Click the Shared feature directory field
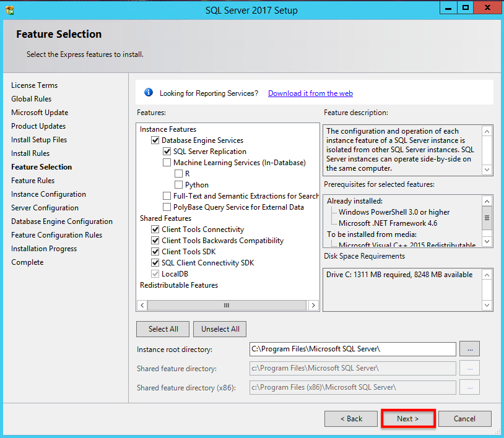 tap(352, 368)
